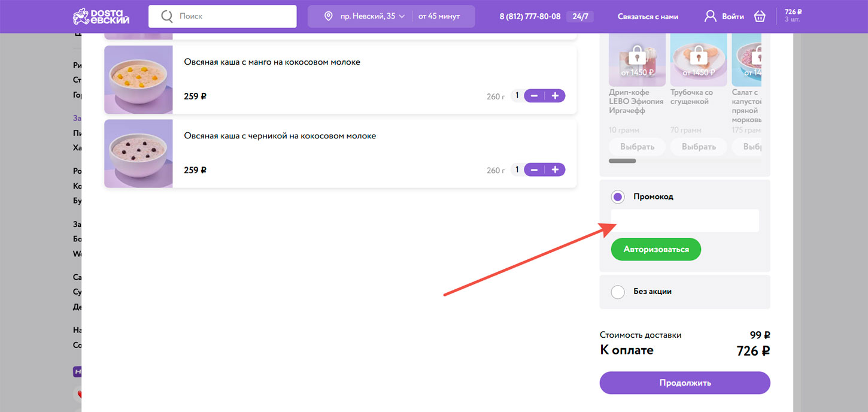Click the promo code input field
The image size is (868, 412).
685,220
